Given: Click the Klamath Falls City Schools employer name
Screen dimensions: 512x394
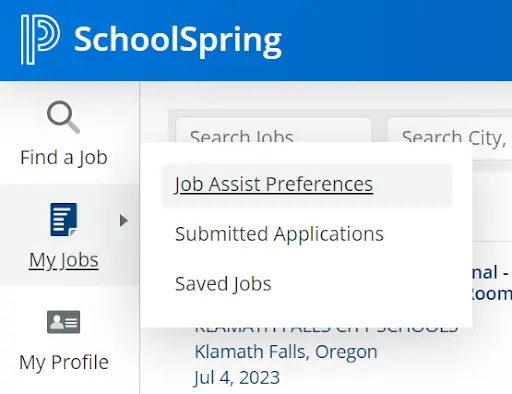Looking at the screenshot, I should click(x=326, y=330).
